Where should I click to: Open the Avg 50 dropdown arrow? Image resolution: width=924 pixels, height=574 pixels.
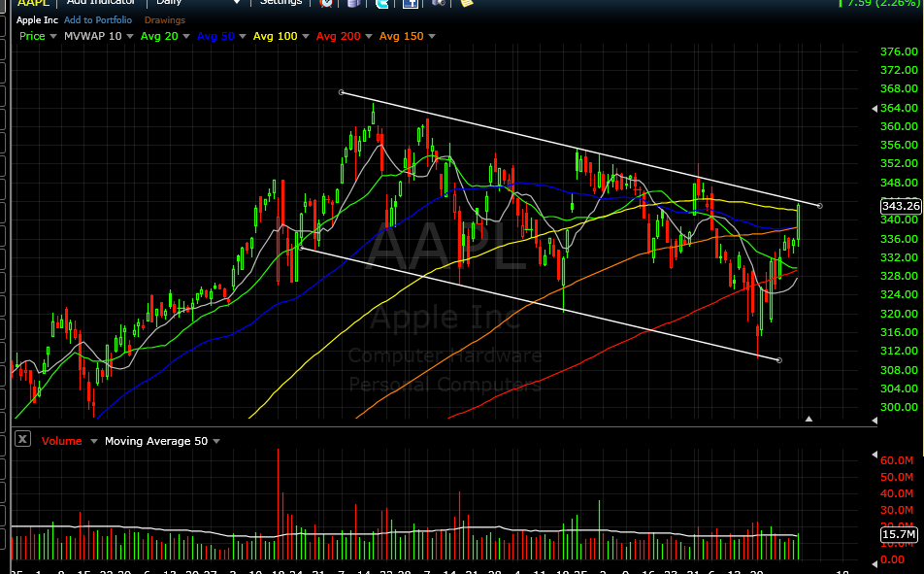pos(243,37)
